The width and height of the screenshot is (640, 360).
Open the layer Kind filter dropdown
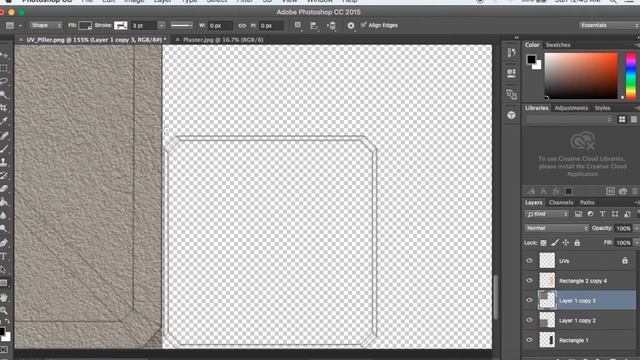click(x=547, y=214)
